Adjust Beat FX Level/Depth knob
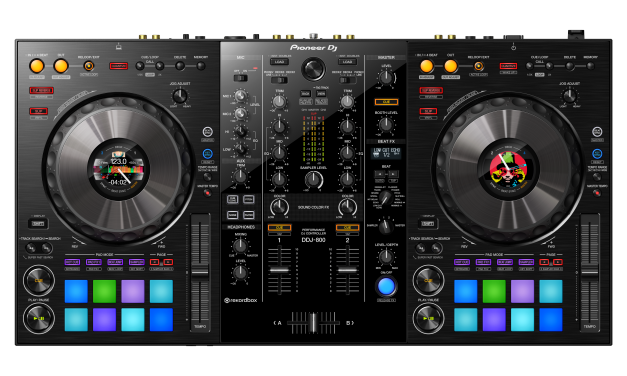The image size is (627, 376). tap(386, 256)
